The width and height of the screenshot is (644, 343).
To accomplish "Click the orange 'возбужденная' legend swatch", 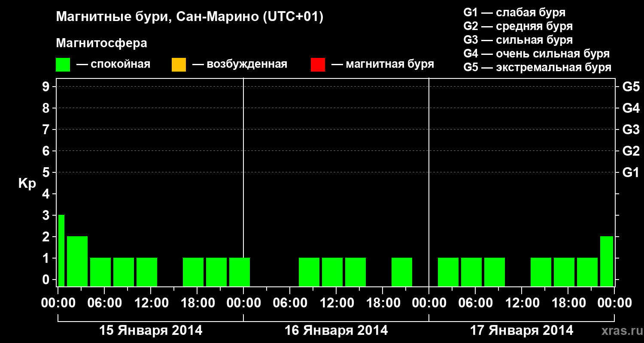I will 179,64.
